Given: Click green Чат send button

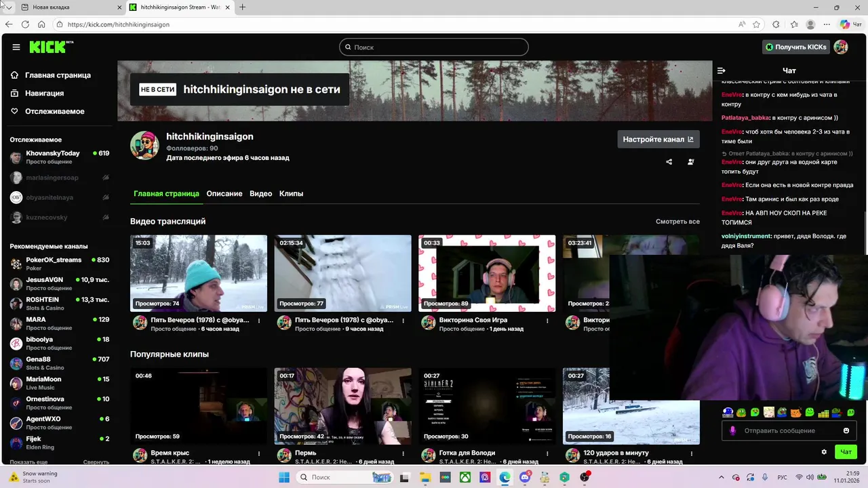Looking at the screenshot, I should [x=846, y=452].
